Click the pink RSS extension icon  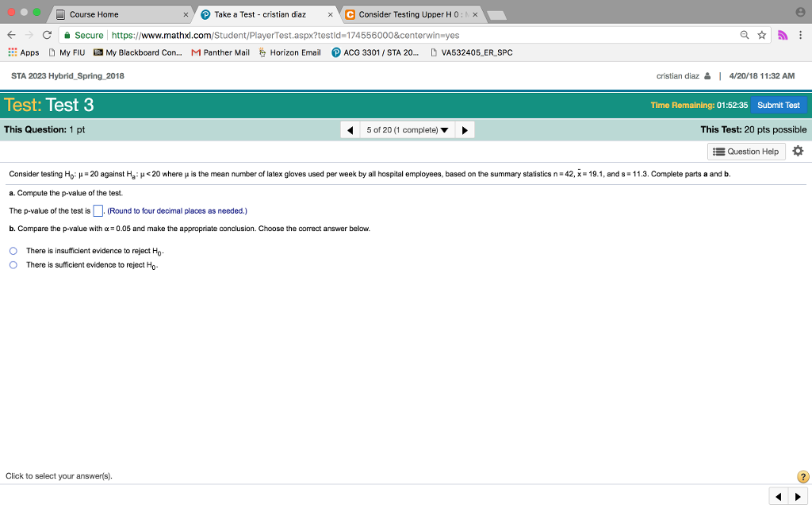tap(783, 35)
